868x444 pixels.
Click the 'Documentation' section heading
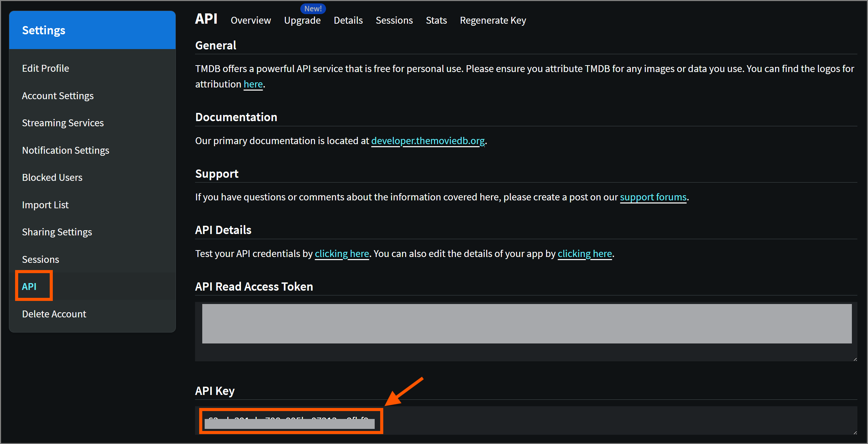click(x=236, y=117)
